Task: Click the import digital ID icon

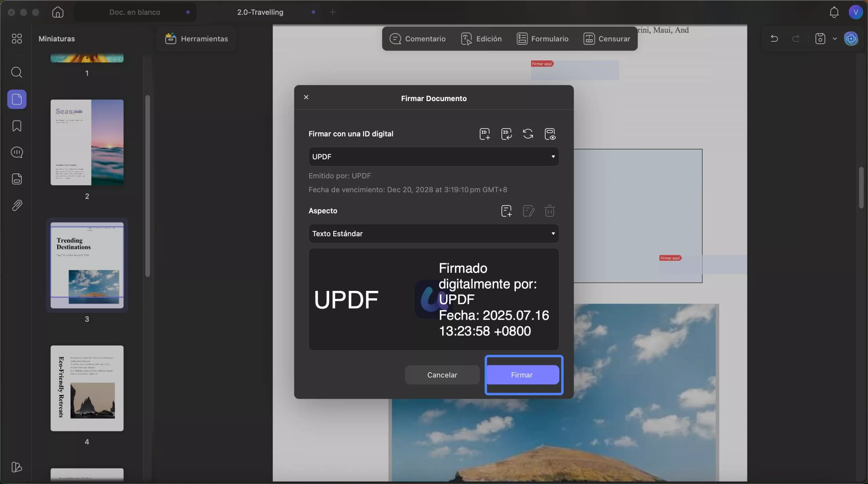Action: click(x=506, y=134)
